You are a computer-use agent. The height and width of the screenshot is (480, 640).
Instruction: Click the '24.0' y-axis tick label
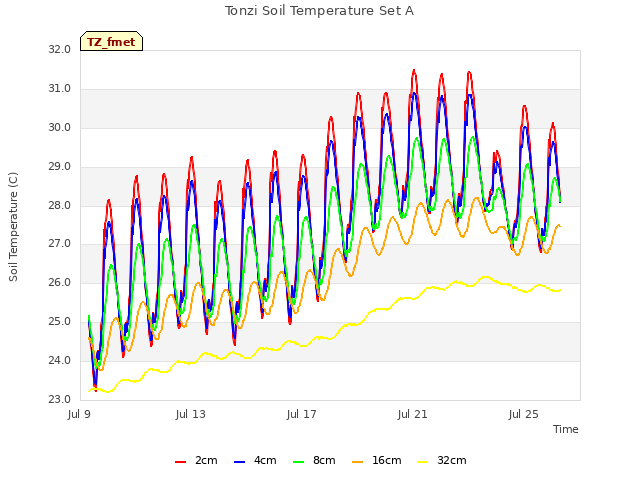[x=60, y=360]
